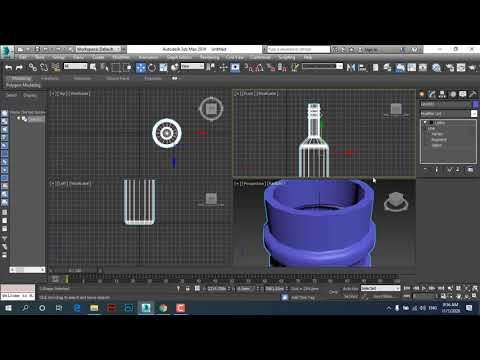Open the Layer Explorer toolbar icon
Image resolution: width=480 pixels, height=360 pixels.
click(x=387, y=68)
